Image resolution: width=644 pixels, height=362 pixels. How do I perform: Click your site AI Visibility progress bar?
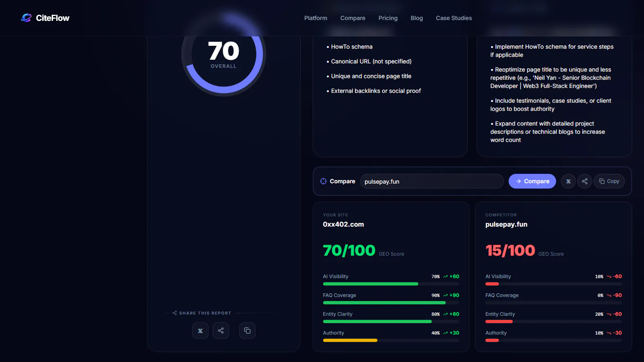(391, 284)
